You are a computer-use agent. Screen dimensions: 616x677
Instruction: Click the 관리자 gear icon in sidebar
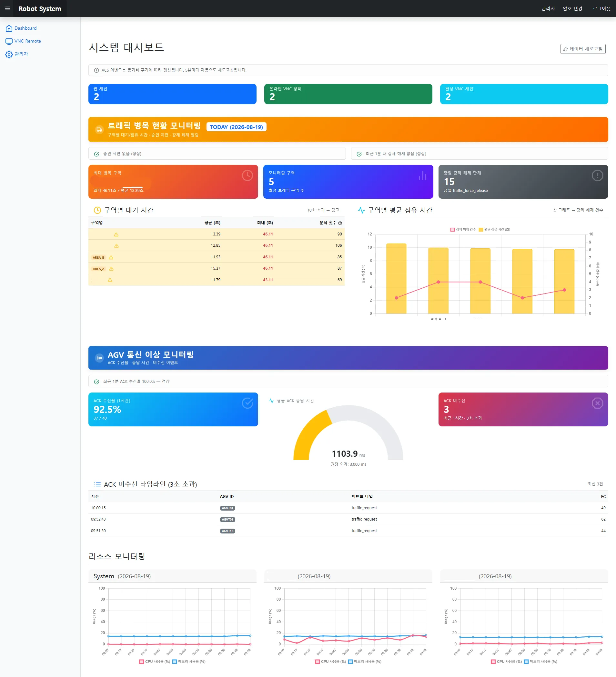(x=9, y=55)
